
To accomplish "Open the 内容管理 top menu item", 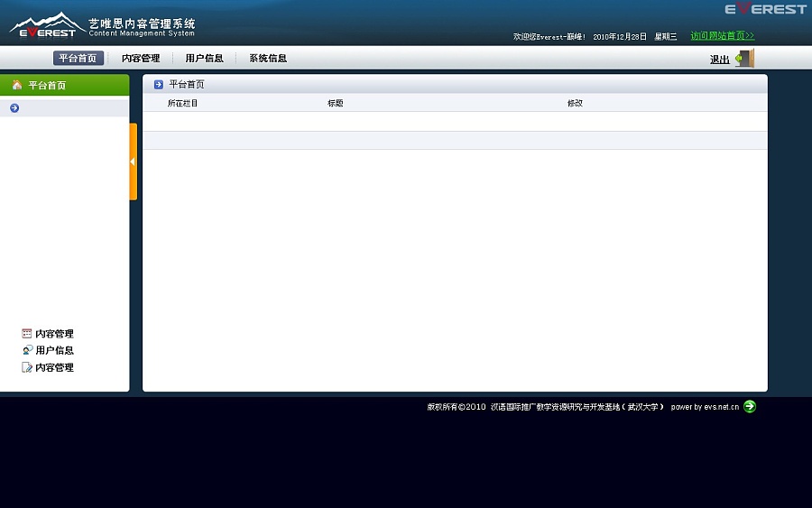I will [141, 58].
